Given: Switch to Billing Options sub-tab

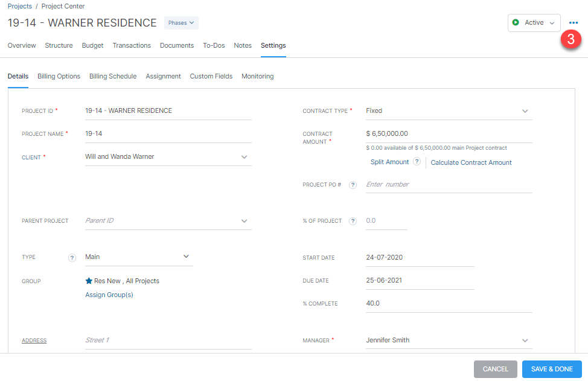Looking at the screenshot, I should point(59,76).
